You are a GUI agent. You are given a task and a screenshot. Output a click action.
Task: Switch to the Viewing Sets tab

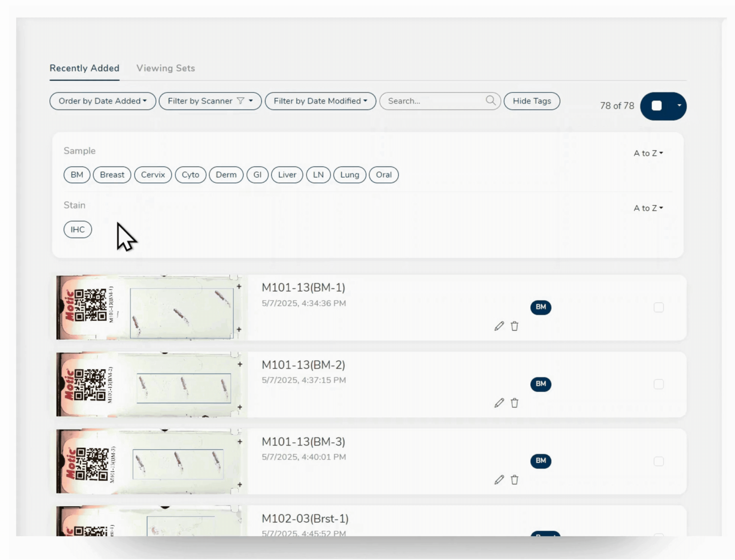(x=166, y=68)
